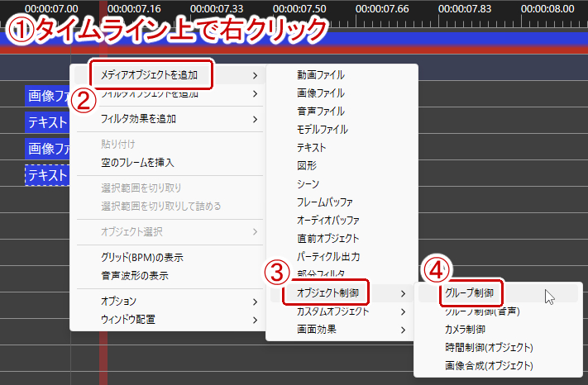Viewport: 588px width, 385px height.
Task: Choose 画像ファイル from media submenu
Action: 321,93
